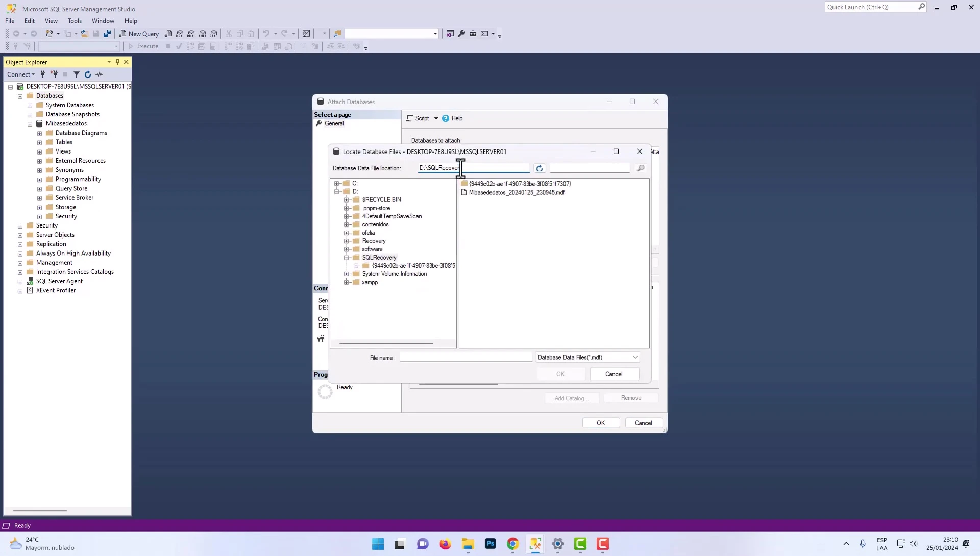Viewport: 980px width, 556px height.
Task: Click the Database Engine Query icon
Action: click(x=168, y=34)
